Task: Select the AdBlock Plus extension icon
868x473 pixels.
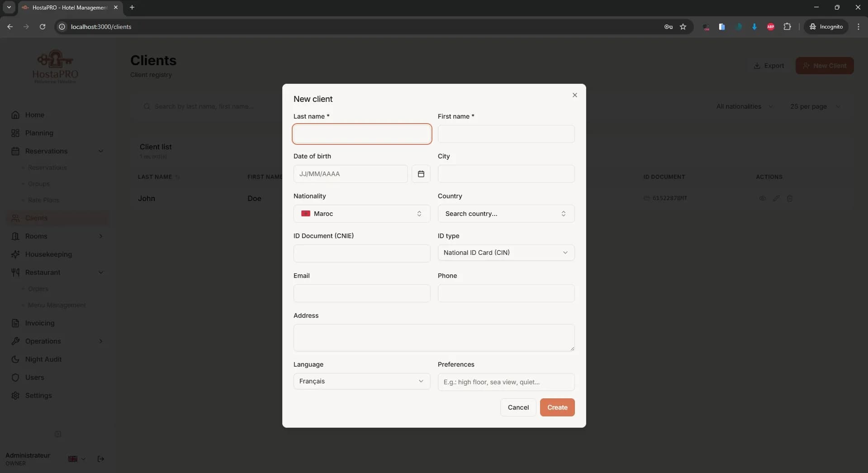Action: click(x=770, y=27)
